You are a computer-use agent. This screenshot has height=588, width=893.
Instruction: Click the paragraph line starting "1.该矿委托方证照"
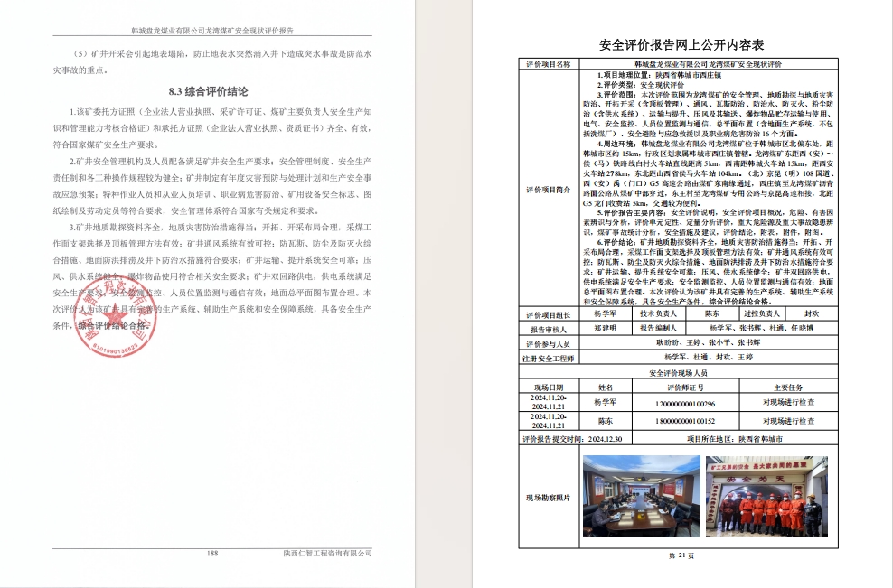[x=221, y=112]
